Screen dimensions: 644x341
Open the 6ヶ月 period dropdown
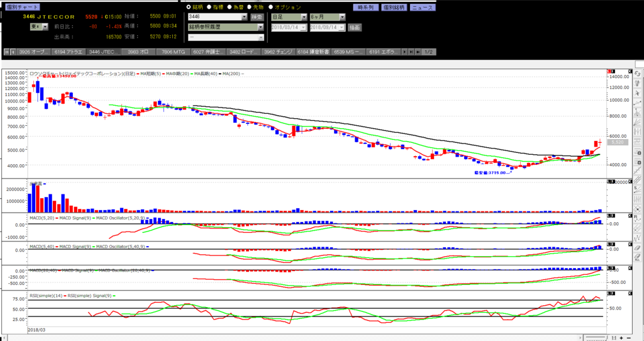click(x=342, y=17)
